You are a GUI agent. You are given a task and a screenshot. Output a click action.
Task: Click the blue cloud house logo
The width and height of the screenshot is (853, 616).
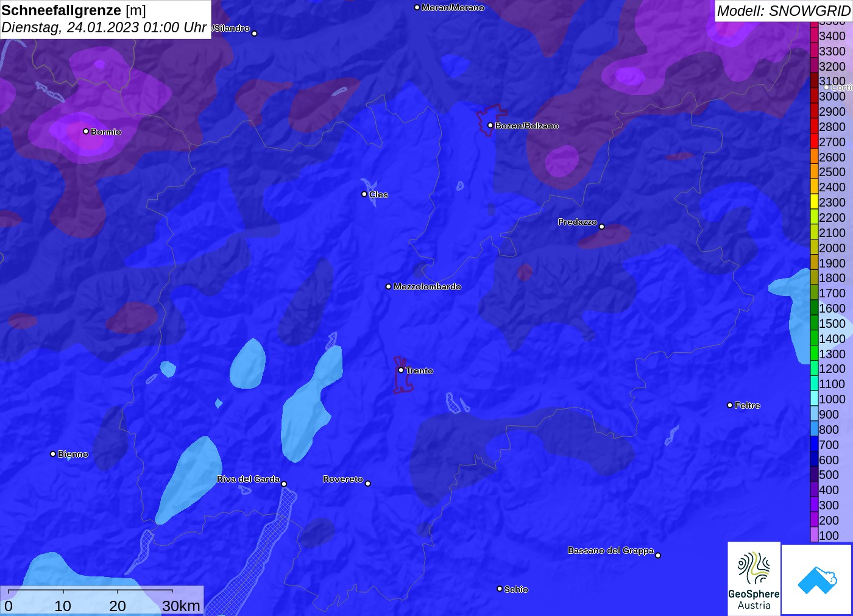pyautogui.click(x=816, y=579)
